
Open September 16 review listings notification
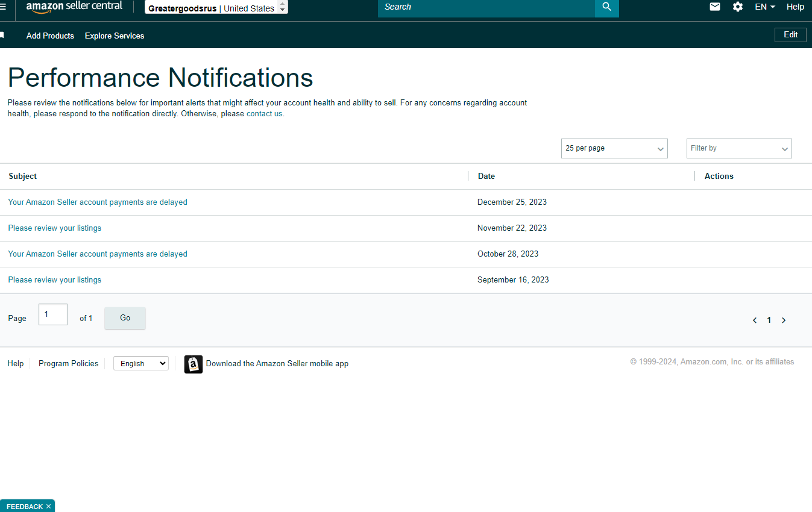[55, 280]
